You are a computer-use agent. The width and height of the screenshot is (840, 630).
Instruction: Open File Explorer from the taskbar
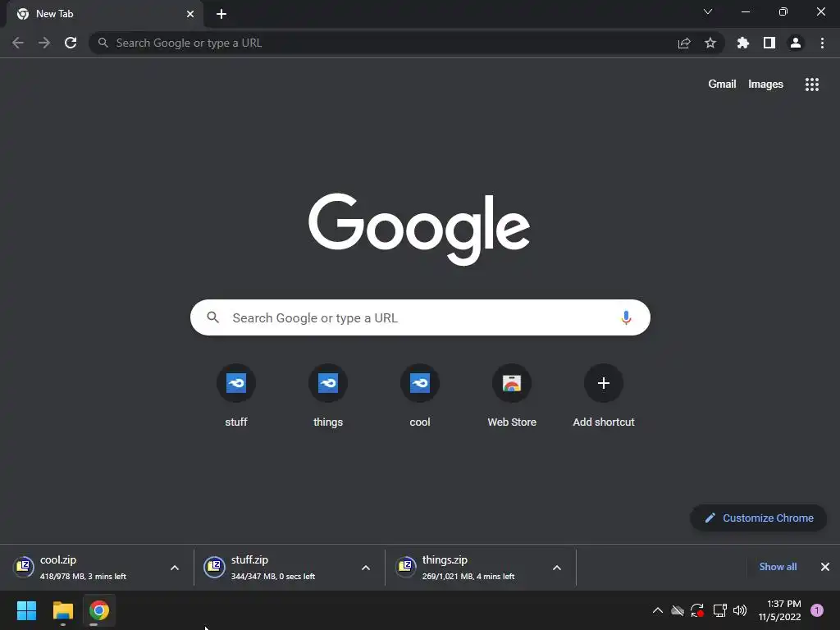point(63,610)
